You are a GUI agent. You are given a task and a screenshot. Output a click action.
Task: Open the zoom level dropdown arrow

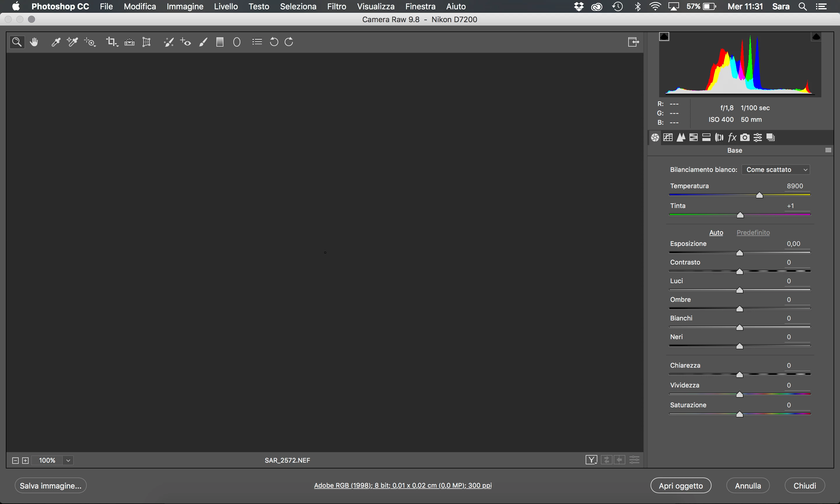pyautogui.click(x=68, y=461)
